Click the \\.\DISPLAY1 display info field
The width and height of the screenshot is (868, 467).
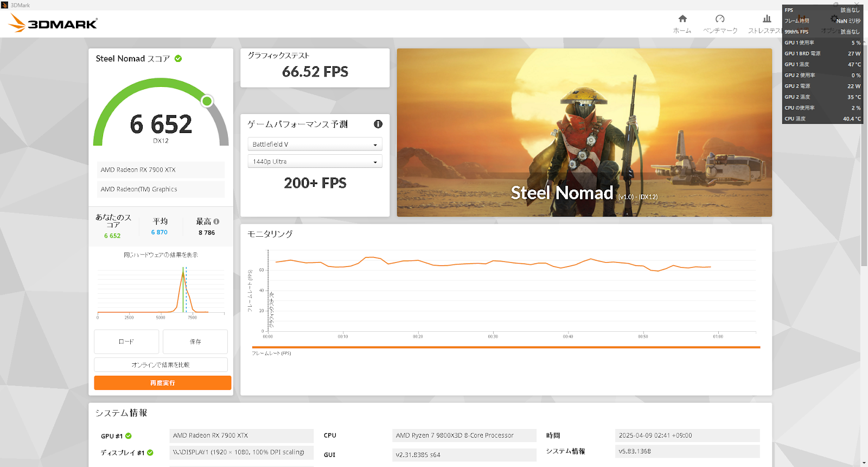coord(241,452)
